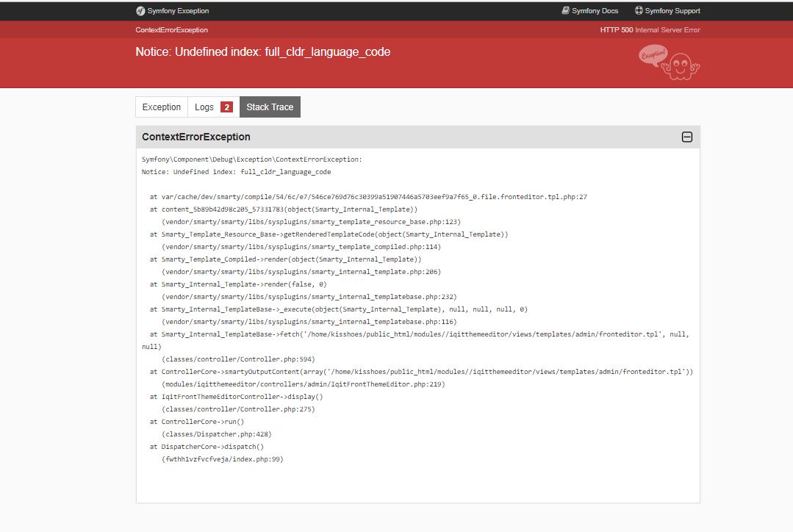This screenshot has height=532, width=793.
Task: Click the exception ghost illustration
Action: point(669,62)
